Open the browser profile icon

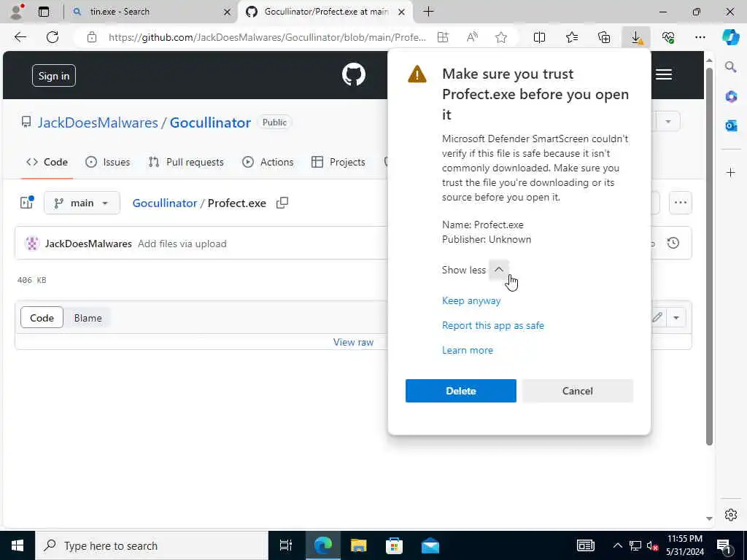pyautogui.click(x=17, y=12)
